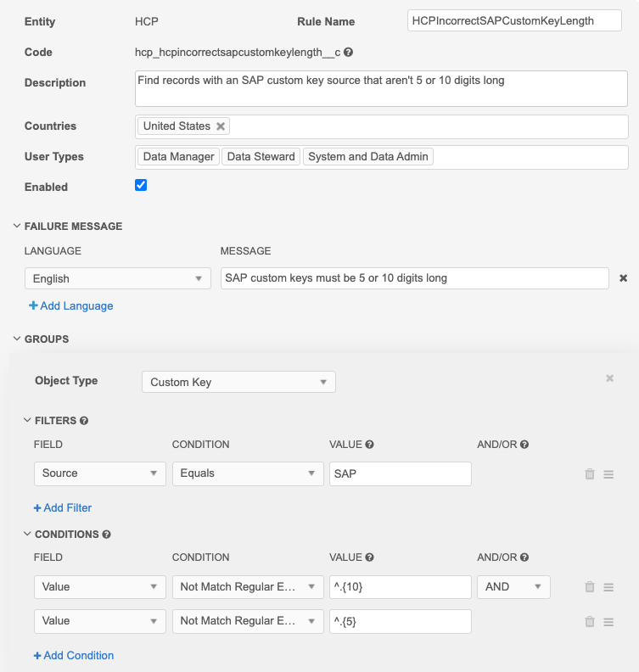Click drag handle of Source filter row
The height and width of the screenshot is (672, 639).
click(x=608, y=474)
